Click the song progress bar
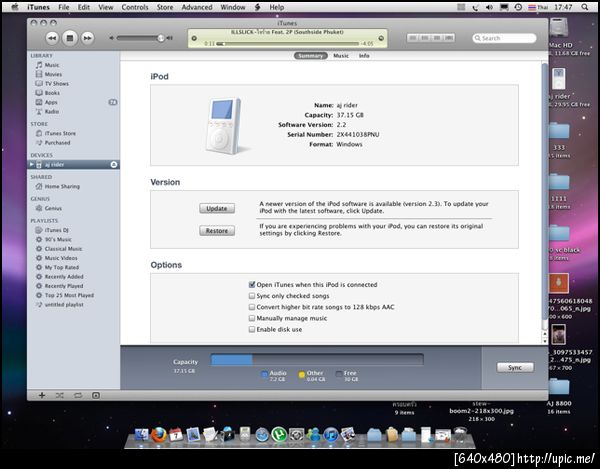Viewport: 600px width, 469px height. tap(287, 44)
